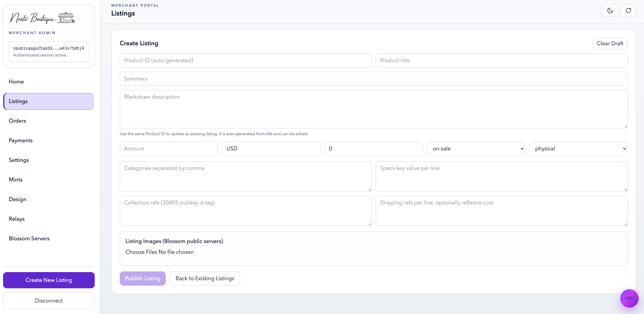Open the physical product type dropdown
Image resolution: width=644 pixels, height=314 pixels.
pos(578,149)
